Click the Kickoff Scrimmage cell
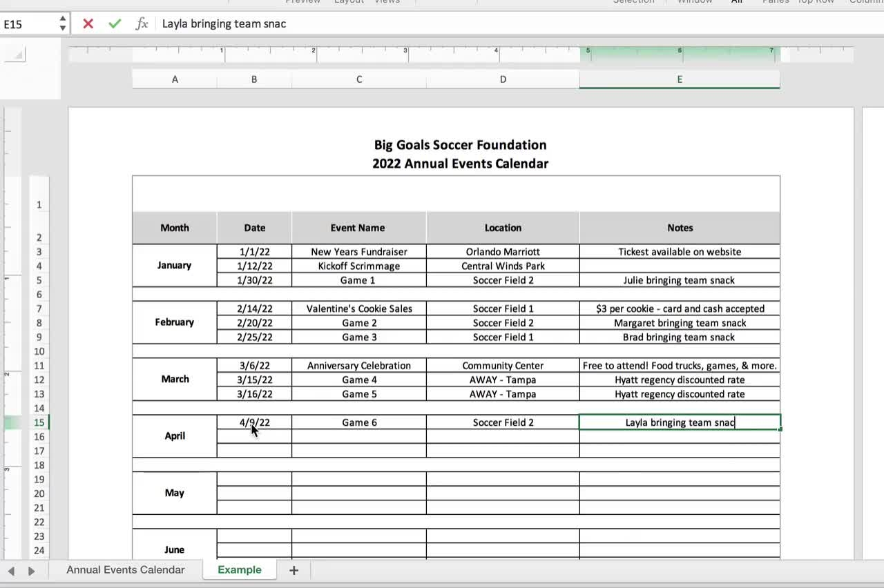884x588 pixels. pos(359,266)
